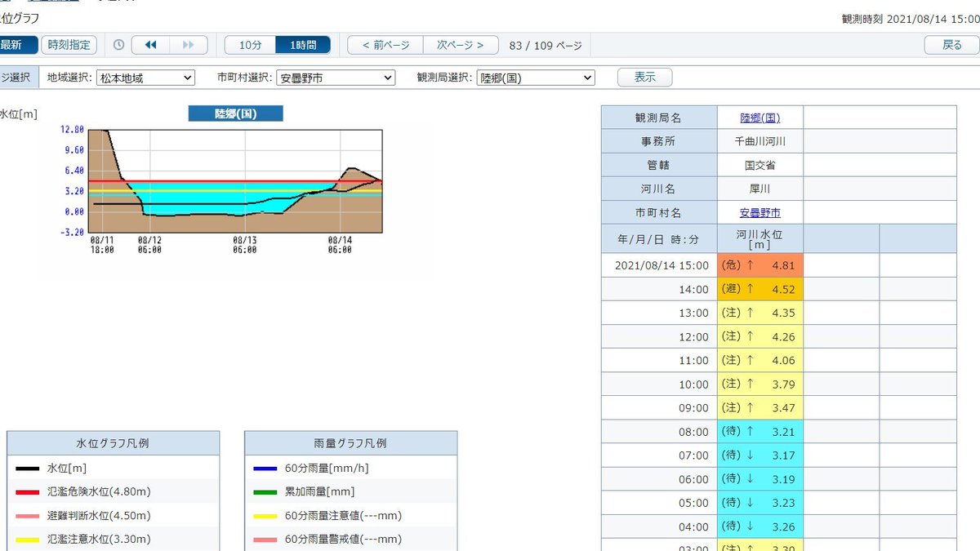Open the 陸郷(国) station link
This screenshot has width=980, height=551.
(759, 118)
